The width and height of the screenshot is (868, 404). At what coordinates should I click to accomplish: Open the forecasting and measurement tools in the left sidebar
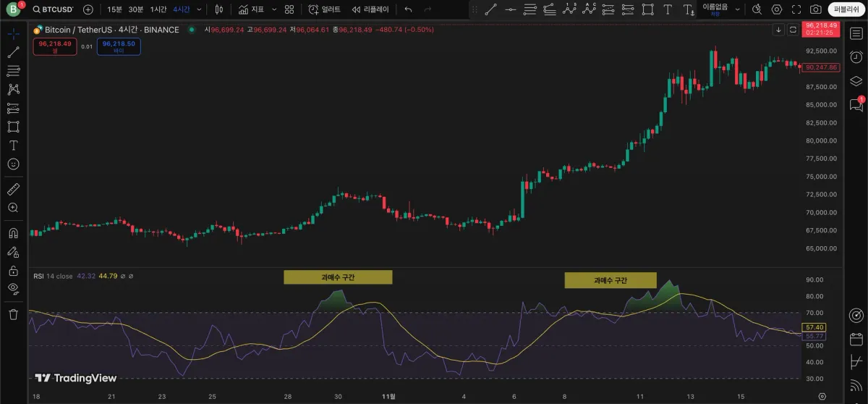(x=13, y=109)
